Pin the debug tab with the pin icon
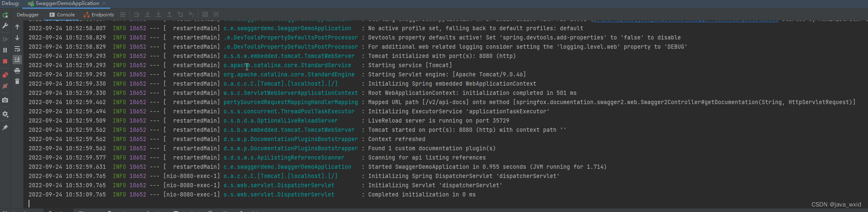The height and width of the screenshot is (212, 868). pos(5,128)
